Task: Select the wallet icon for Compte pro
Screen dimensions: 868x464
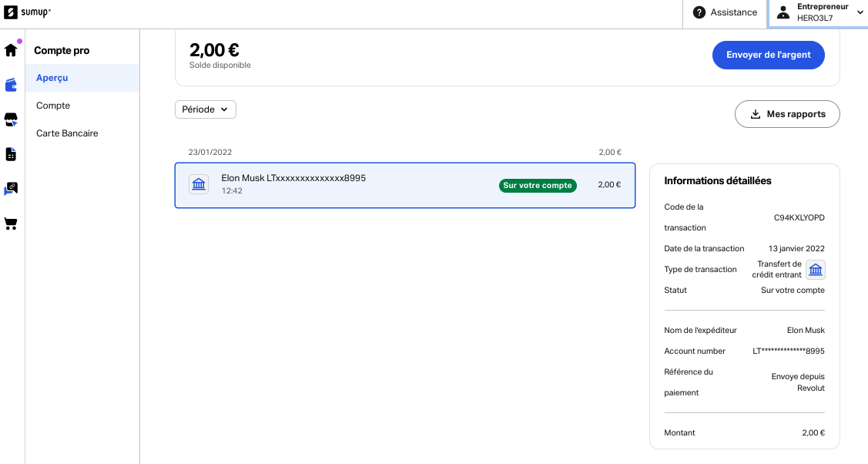Action: pyautogui.click(x=11, y=85)
